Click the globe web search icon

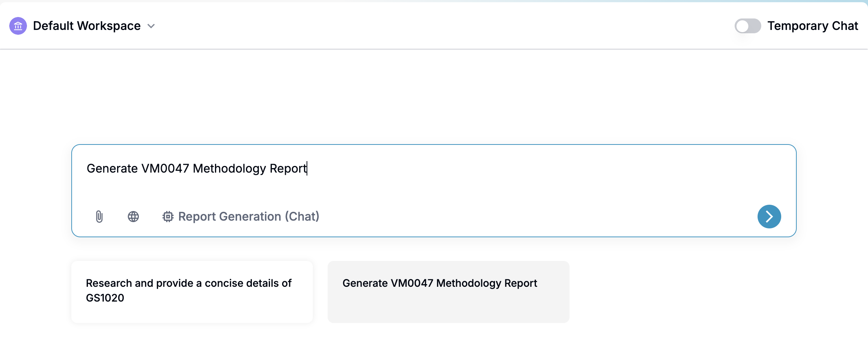point(133,217)
